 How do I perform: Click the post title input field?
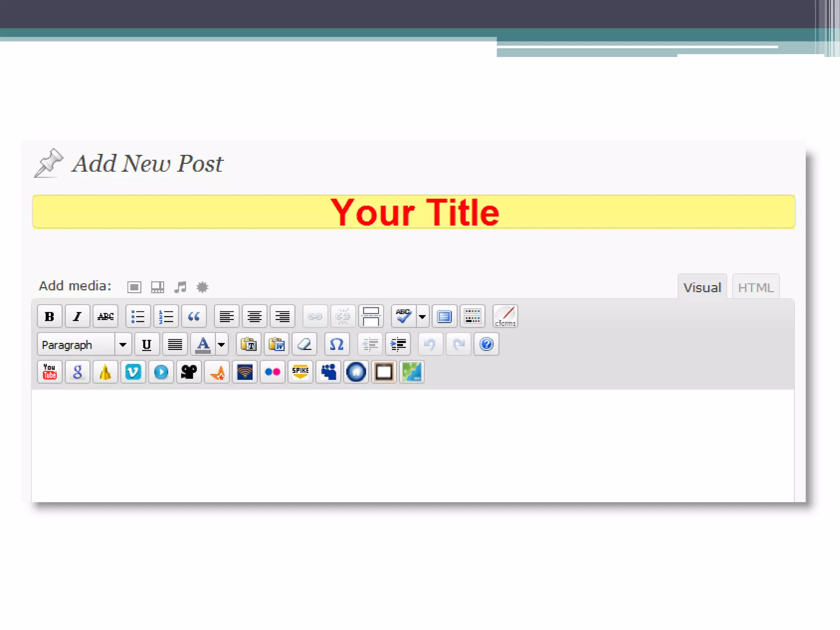(x=413, y=212)
